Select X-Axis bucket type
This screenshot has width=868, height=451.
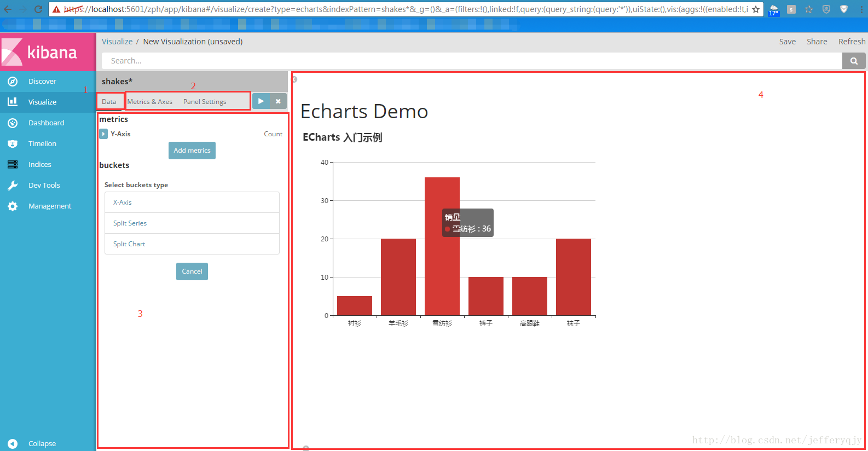coord(192,203)
